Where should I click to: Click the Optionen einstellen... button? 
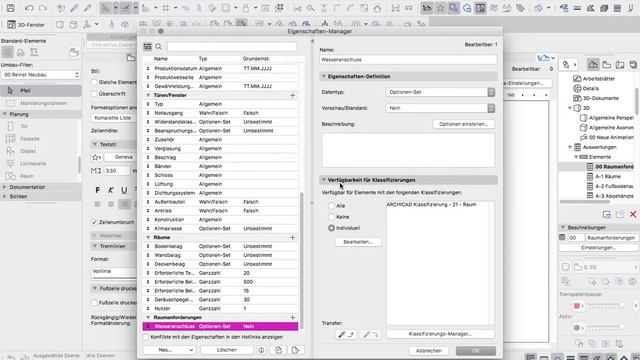463,124
